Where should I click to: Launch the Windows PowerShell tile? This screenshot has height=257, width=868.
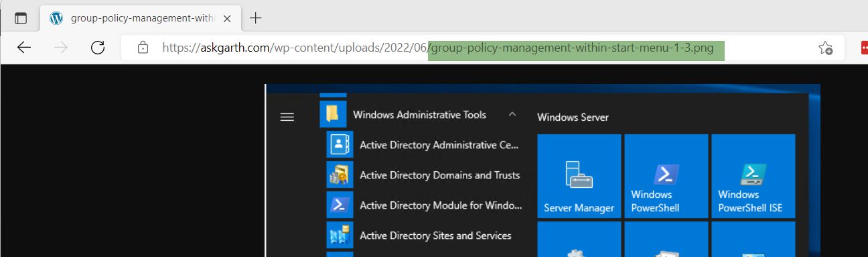666,176
